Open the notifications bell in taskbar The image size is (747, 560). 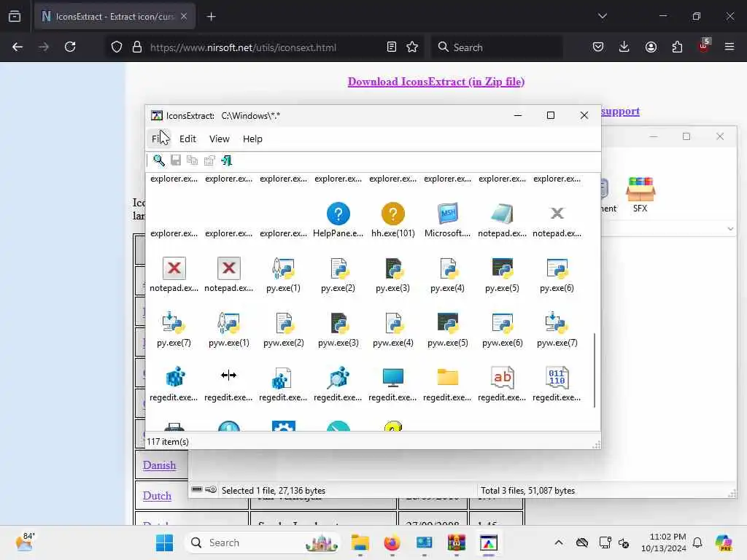coord(697,542)
